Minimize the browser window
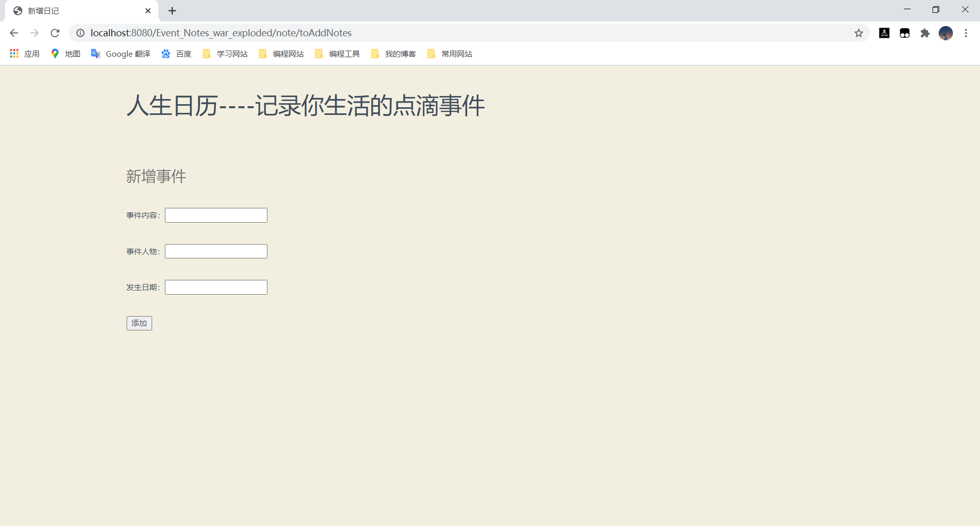980x526 pixels. tap(907, 10)
